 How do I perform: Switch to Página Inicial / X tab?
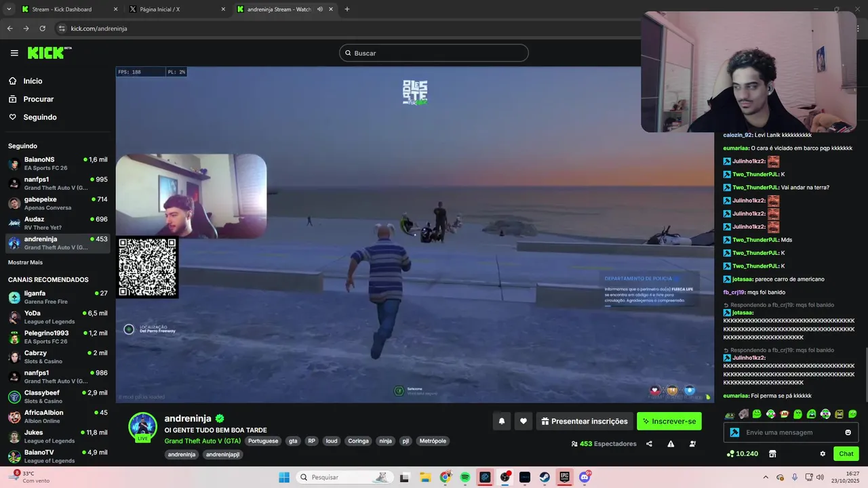(176, 9)
